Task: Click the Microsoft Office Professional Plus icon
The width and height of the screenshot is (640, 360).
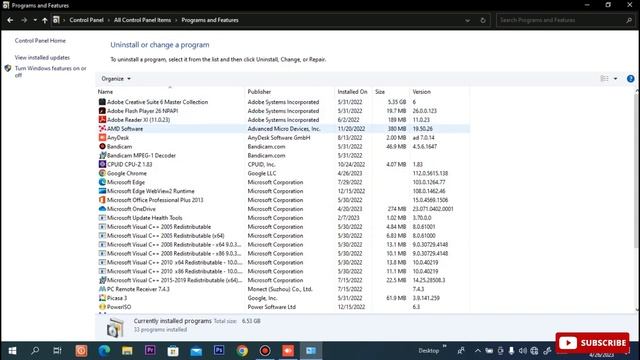Action: tap(102, 200)
